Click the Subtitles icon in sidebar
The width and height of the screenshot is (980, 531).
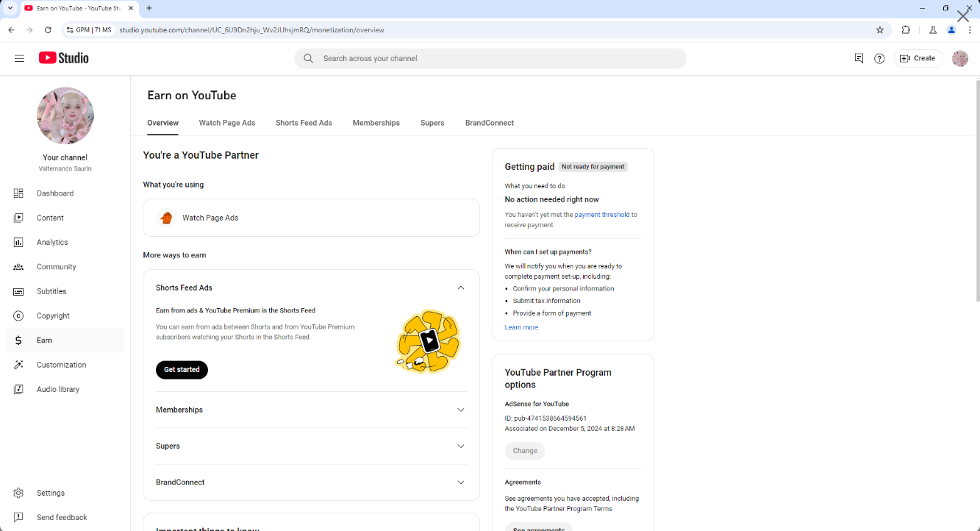click(x=18, y=291)
